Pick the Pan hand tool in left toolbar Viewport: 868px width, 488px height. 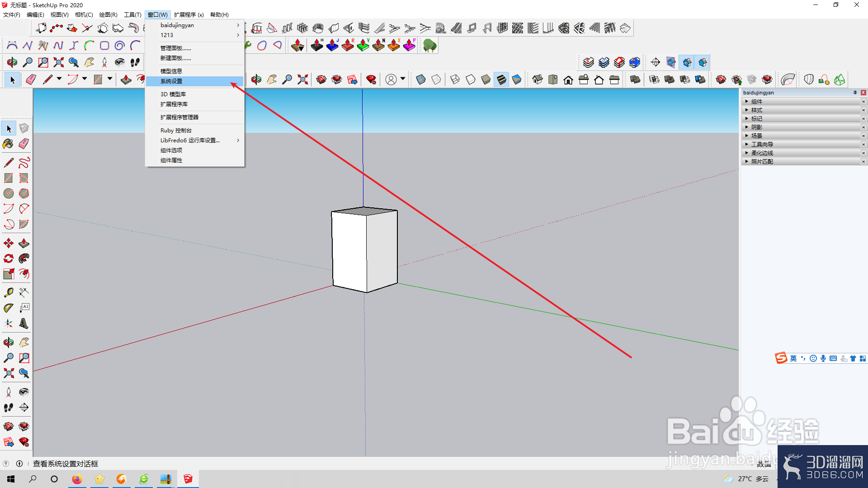[24, 343]
